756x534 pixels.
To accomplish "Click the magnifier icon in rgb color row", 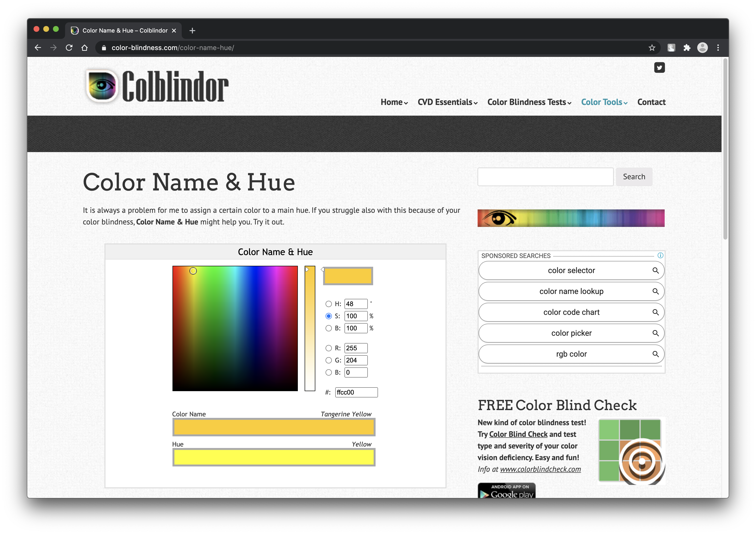I will 656,354.
